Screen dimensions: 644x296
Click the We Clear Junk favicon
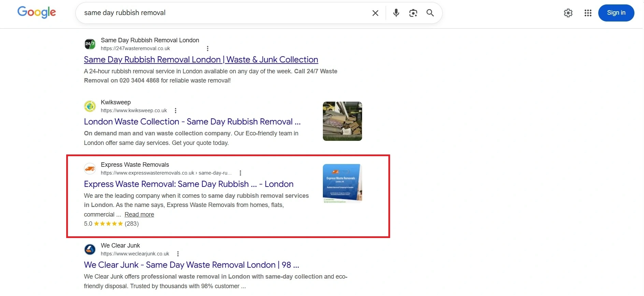tap(90, 249)
